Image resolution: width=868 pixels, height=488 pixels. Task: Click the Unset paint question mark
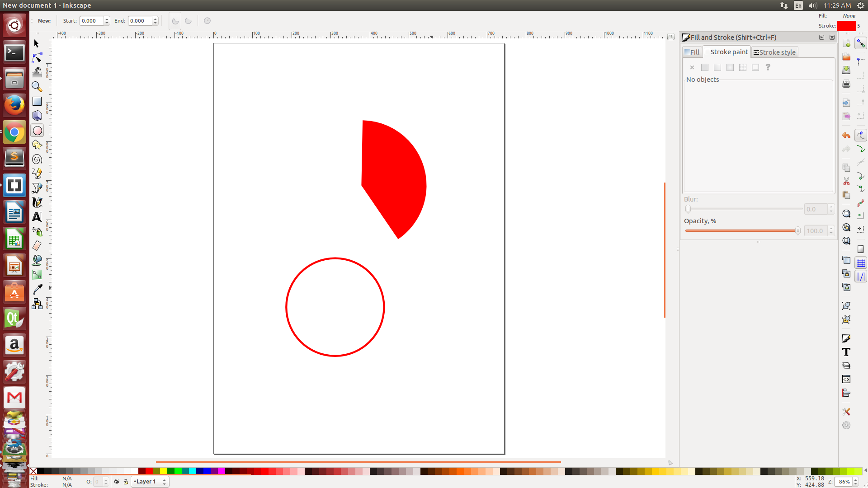(x=768, y=67)
